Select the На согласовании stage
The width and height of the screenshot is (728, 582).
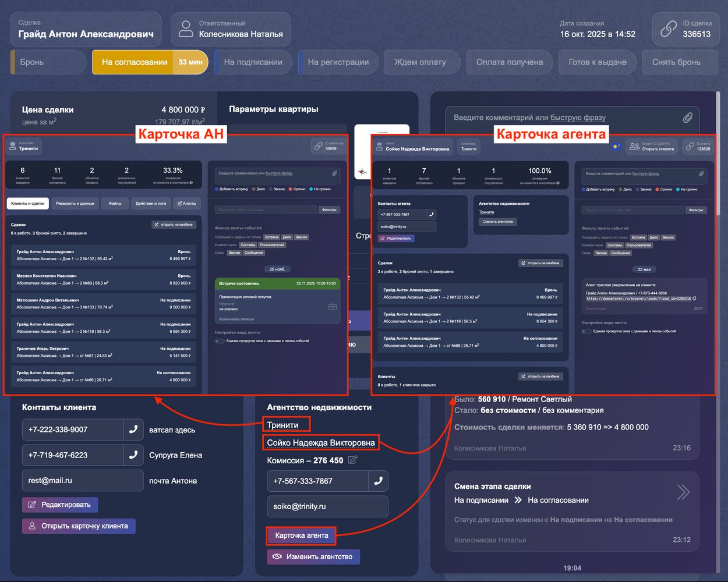click(x=150, y=62)
